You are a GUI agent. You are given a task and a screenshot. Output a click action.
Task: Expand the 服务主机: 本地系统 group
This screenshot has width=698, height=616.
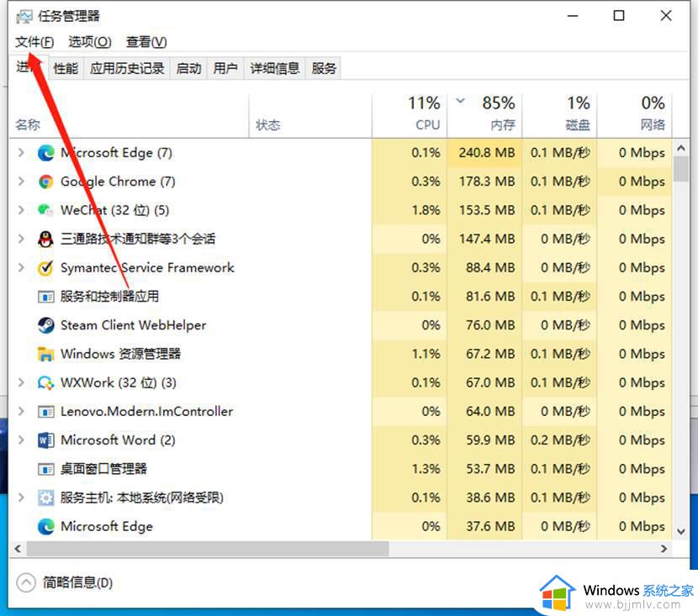pyautogui.click(x=21, y=498)
